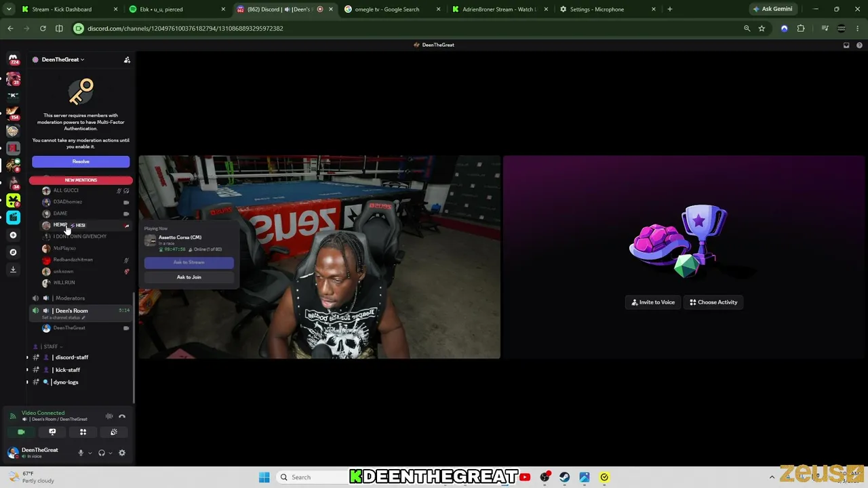The height and width of the screenshot is (488, 868).
Task: Bookmark this page with the star icon
Action: pos(762,28)
